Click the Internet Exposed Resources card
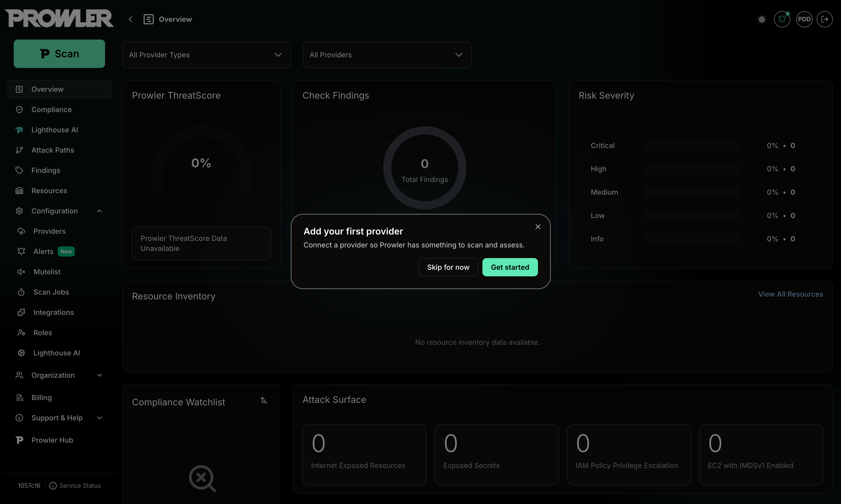841x504 pixels. [364, 455]
